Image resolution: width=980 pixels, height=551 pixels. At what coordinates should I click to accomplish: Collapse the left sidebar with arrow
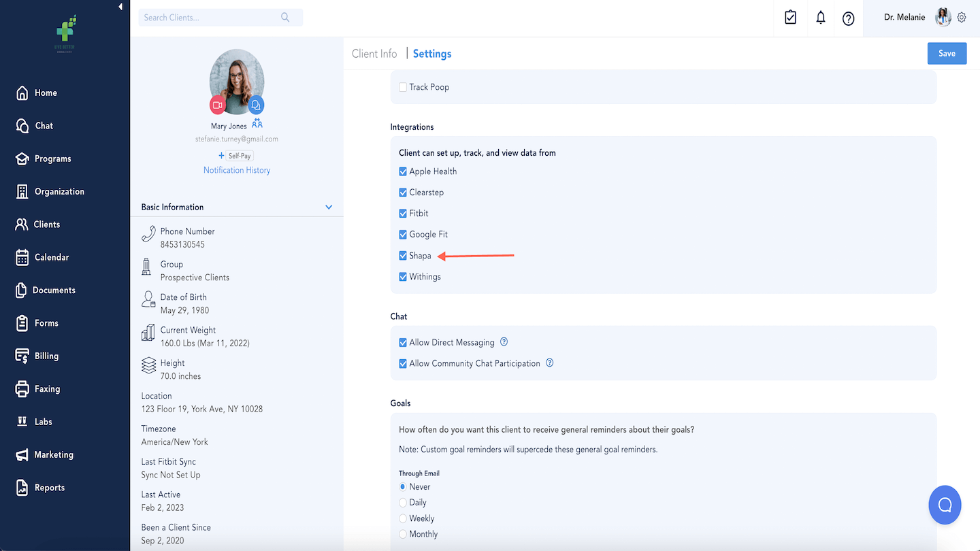120,7
